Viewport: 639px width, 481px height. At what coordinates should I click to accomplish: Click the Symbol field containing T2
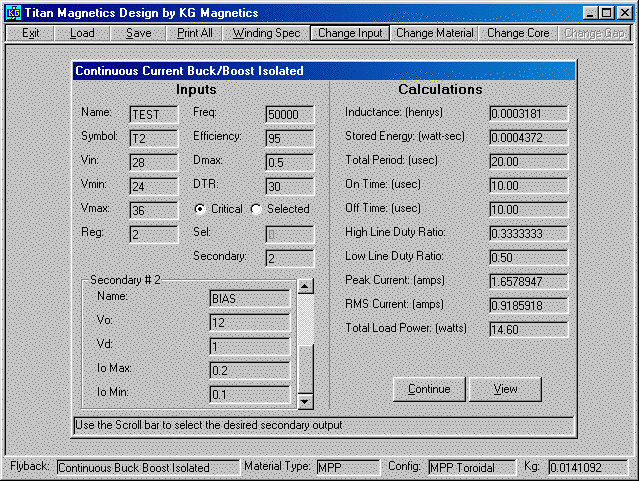pyautogui.click(x=154, y=139)
